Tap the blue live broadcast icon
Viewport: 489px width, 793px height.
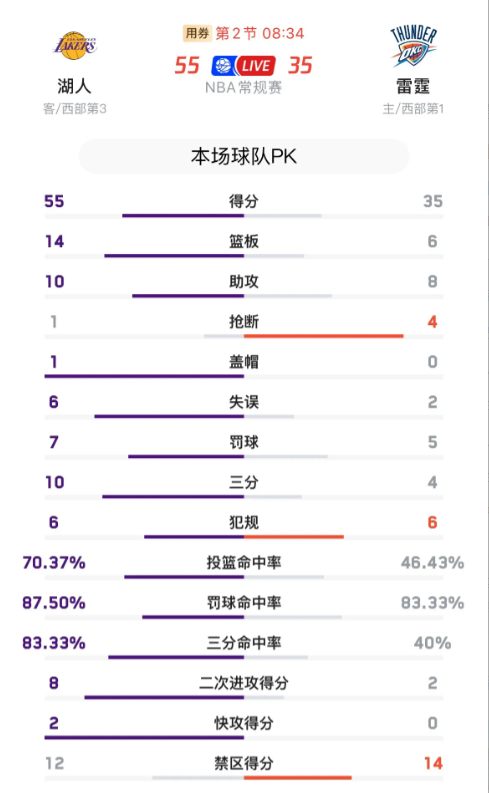(x=224, y=66)
